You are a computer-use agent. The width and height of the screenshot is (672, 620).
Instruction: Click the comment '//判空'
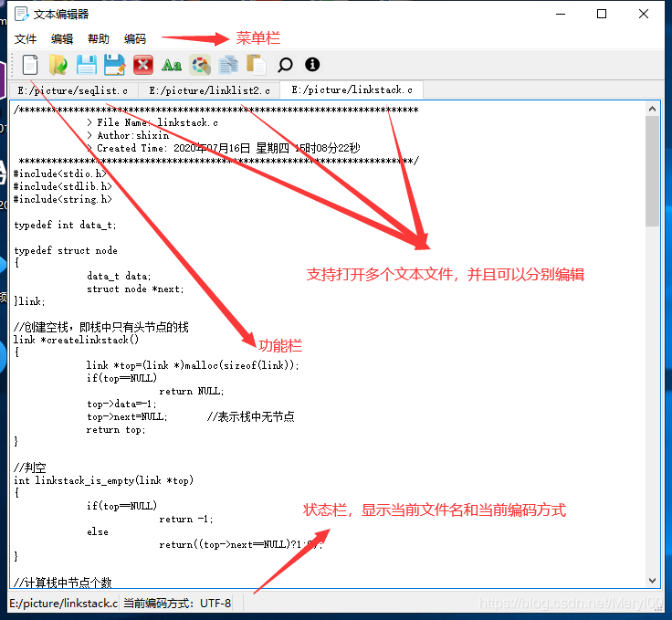click(29, 468)
